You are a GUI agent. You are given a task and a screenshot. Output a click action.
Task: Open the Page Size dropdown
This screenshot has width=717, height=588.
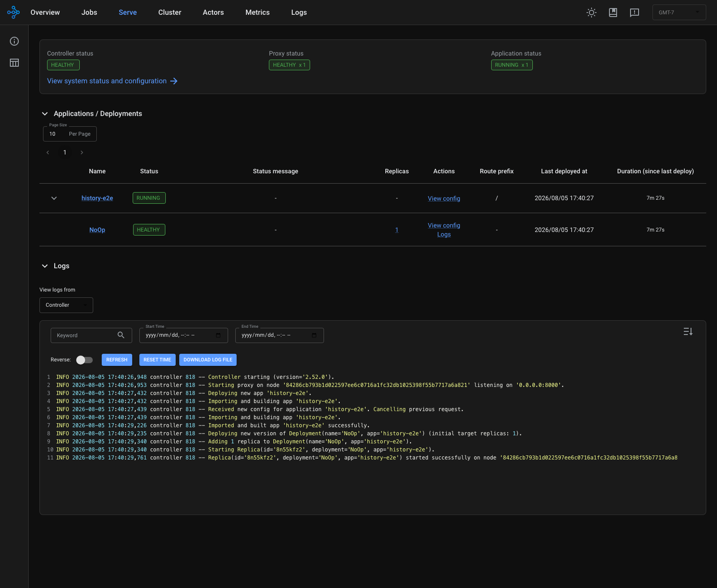(x=70, y=134)
